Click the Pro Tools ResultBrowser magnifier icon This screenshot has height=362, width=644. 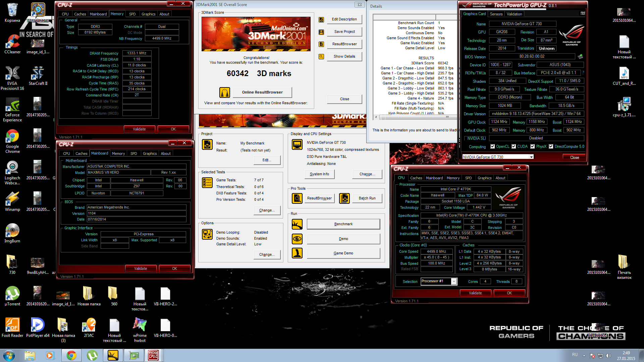[297, 198]
